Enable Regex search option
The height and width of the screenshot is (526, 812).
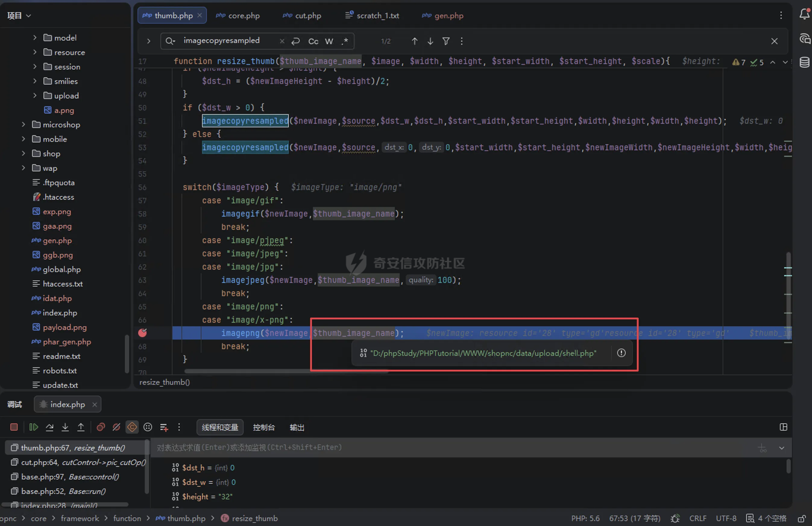(x=345, y=41)
